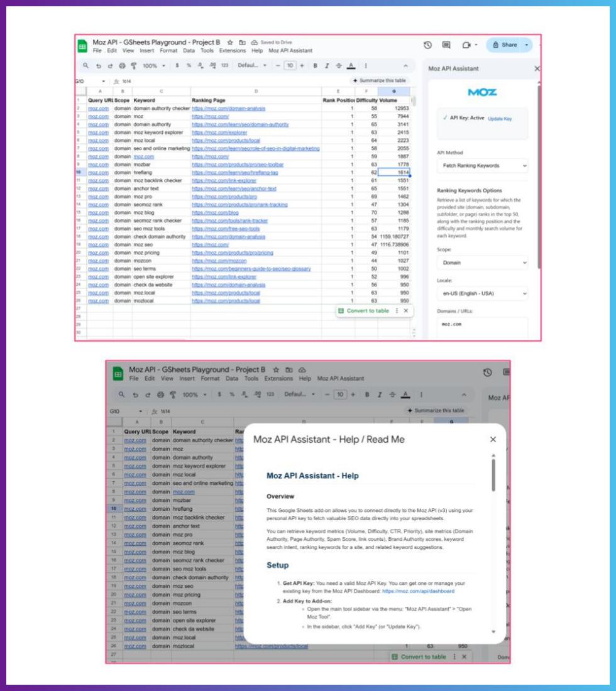
Task: Open version history clock icon beside Share
Action: tap(427, 45)
